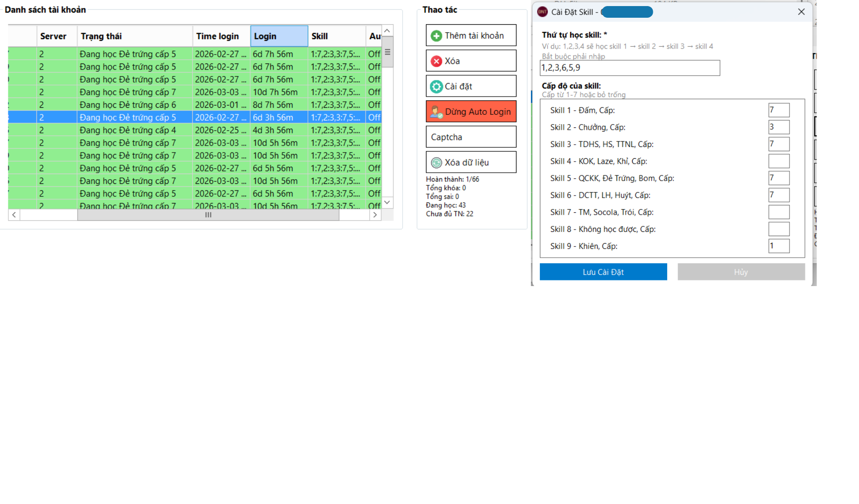Image resolution: width=859 pixels, height=504 pixels.
Task: Click the Time login column header
Action: [221, 36]
